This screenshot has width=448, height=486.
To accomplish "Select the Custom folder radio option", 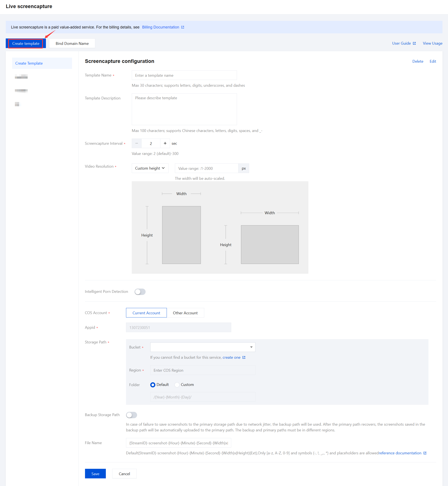I will coord(177,385).
